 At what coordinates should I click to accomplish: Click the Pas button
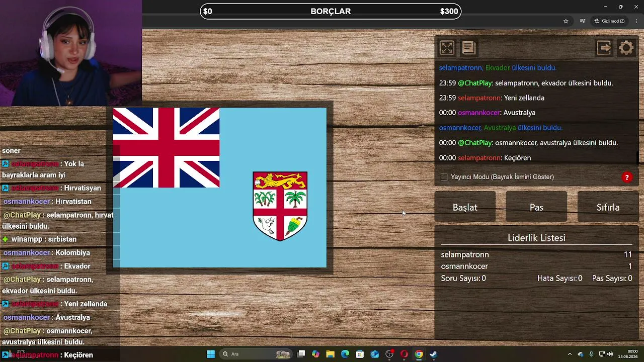click(x=536, y=207)
